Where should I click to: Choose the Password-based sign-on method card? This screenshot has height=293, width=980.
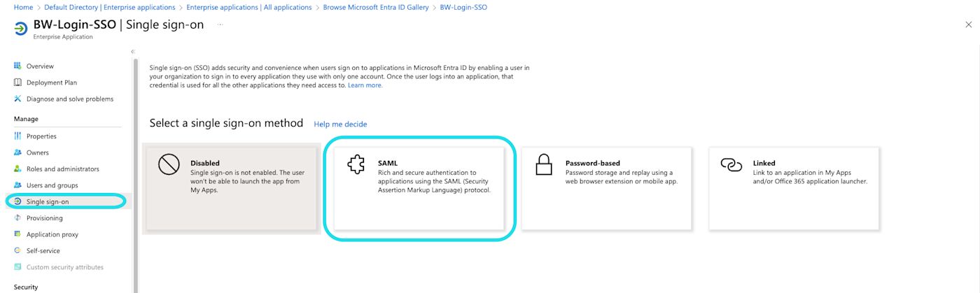[x=606, y=189]
